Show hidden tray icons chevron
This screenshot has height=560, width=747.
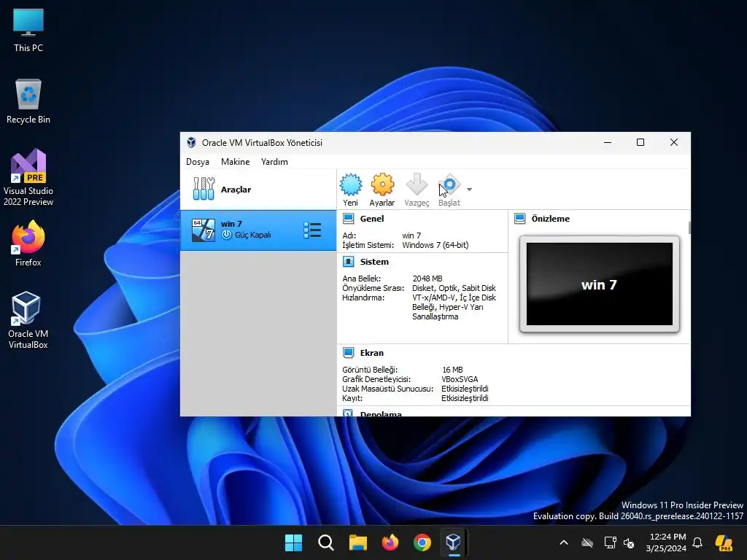(564, 542)
